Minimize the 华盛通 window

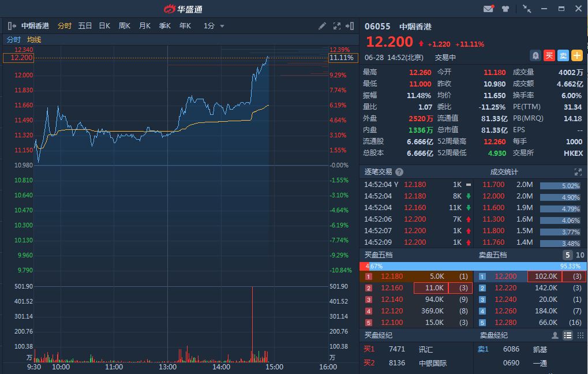coord(544,9)
